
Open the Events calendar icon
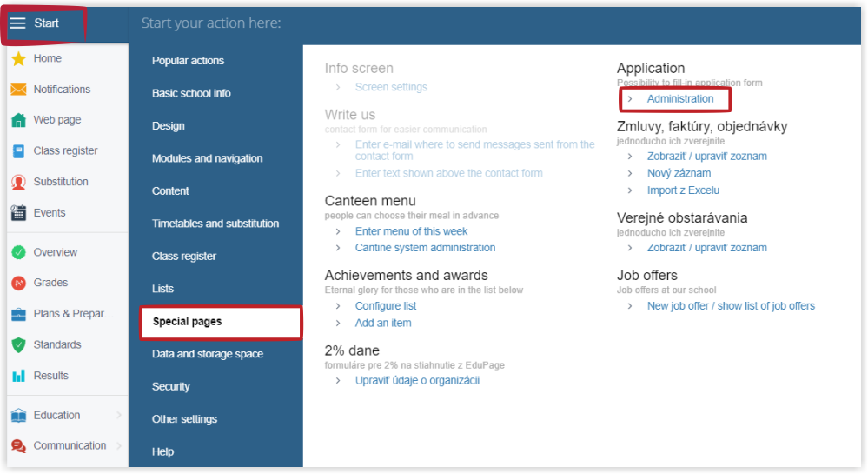tap(19, 213)
